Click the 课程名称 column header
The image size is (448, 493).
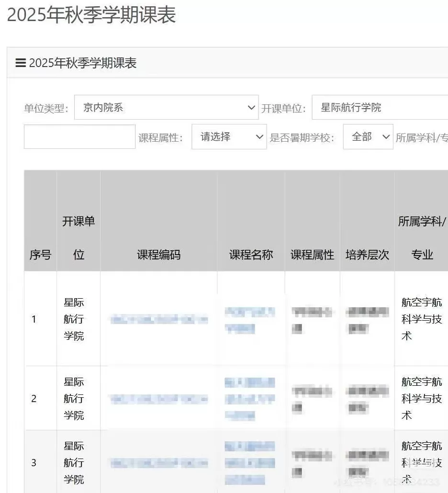coord(251,255)
